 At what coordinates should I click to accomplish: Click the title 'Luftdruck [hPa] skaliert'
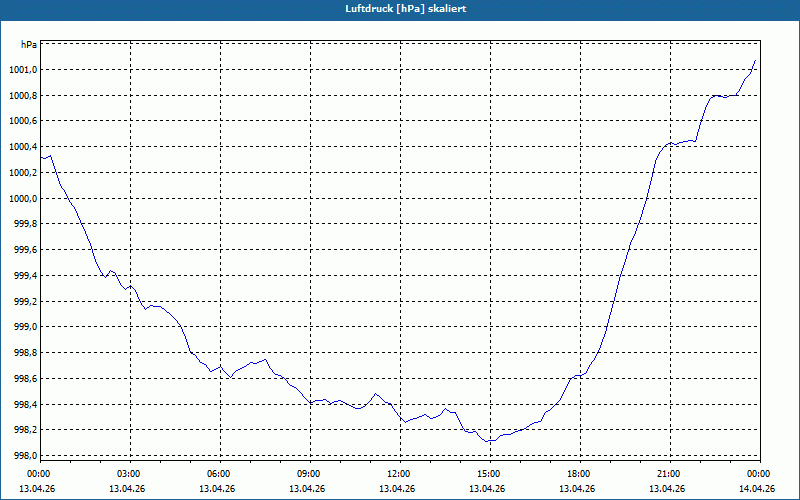click(405, 9)
